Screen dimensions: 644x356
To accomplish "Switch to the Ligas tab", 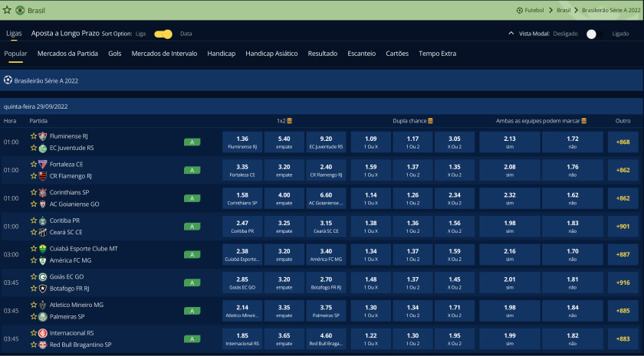I will pyautogui.click(x=14, y=34).
